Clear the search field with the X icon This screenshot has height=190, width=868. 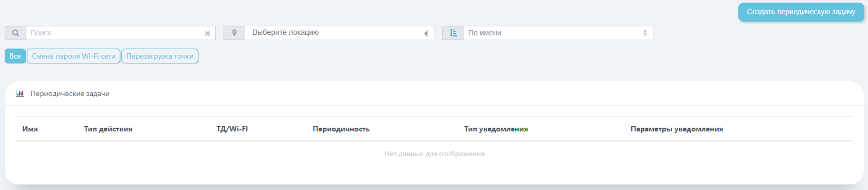click(207, 33)
